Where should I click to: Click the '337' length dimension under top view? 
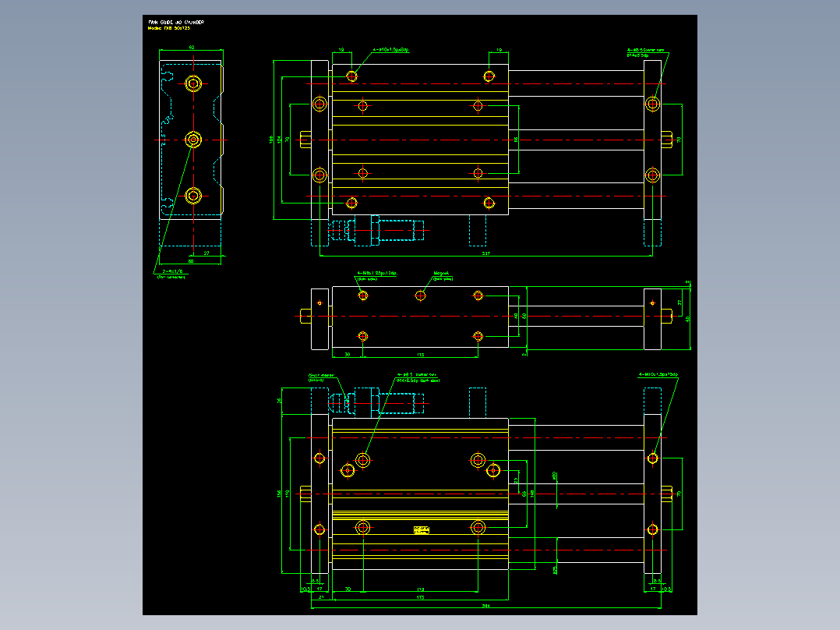point(486,253)
